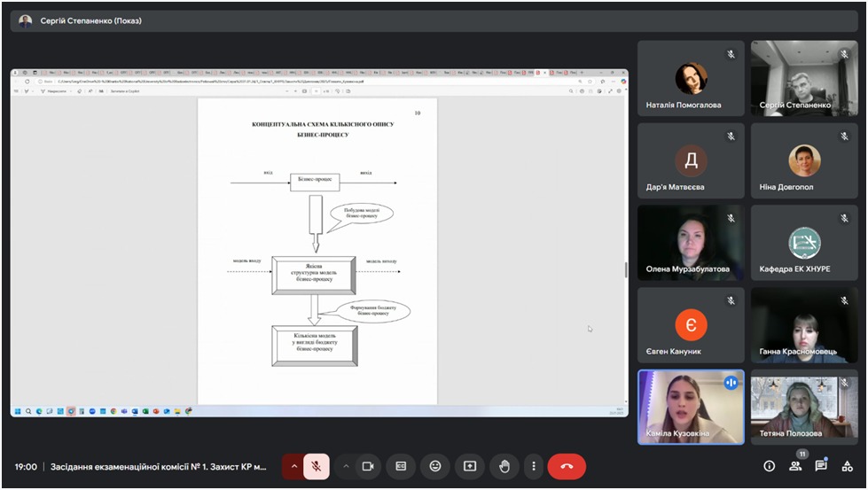Click the shared PDF's vertical scrollbar
This screenshot has height=490, width=868.
(625, 269)
